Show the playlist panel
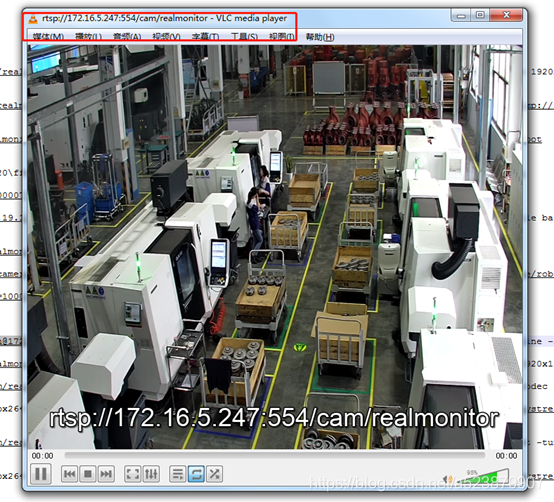The image size is (554, 502). (x=178, y=474)
